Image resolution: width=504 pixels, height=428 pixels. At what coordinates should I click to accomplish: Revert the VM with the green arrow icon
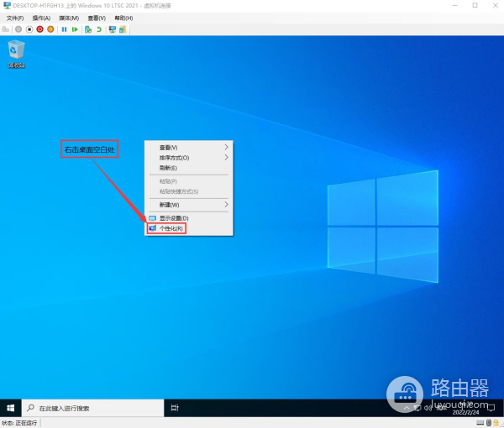click(x=99, y=29)
